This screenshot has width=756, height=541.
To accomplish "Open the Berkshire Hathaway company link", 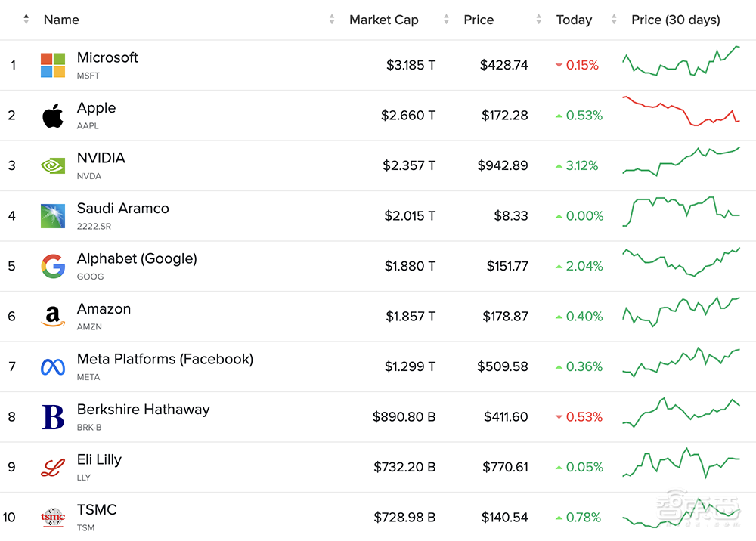I will coord(143,410).
